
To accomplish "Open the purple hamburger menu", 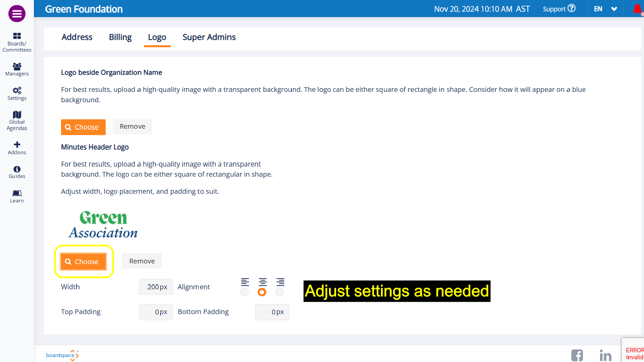I will click(x=17, y=14).
